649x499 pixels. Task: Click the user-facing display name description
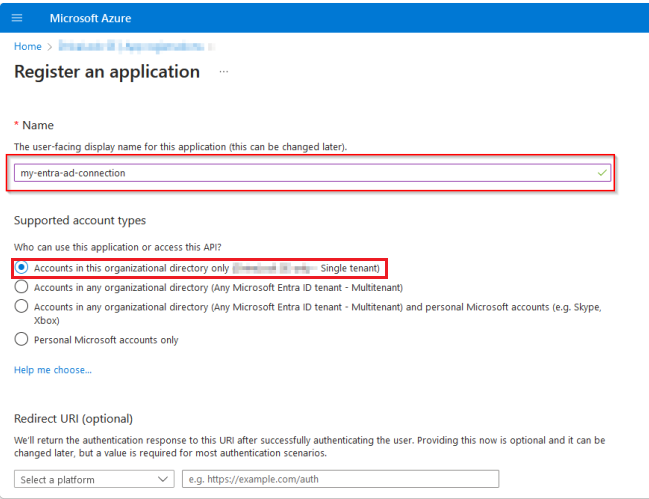pyautogui.click(x=180, y=147)
